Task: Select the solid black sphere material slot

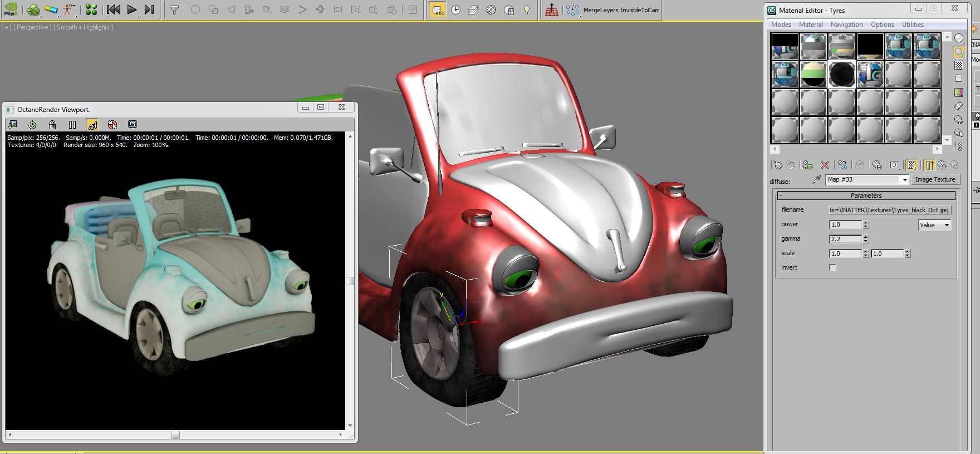Action: click(x=841, y=74)
